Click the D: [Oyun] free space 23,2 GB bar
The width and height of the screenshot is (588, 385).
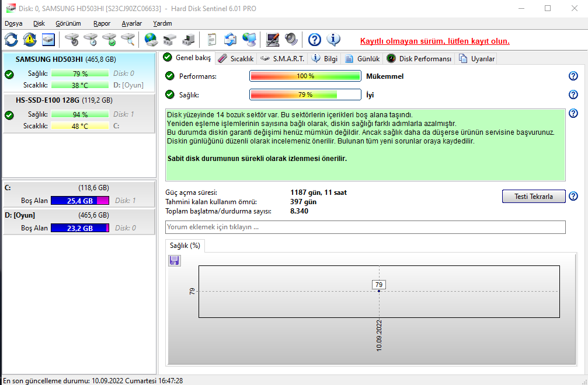click(x=80, y=228)
